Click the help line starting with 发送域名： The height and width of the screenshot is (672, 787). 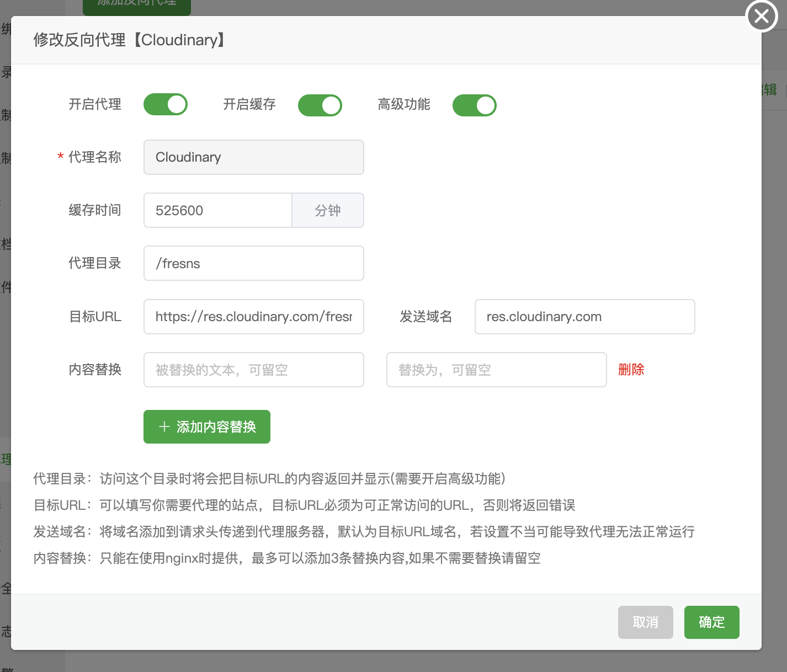(x=364, y=532)
